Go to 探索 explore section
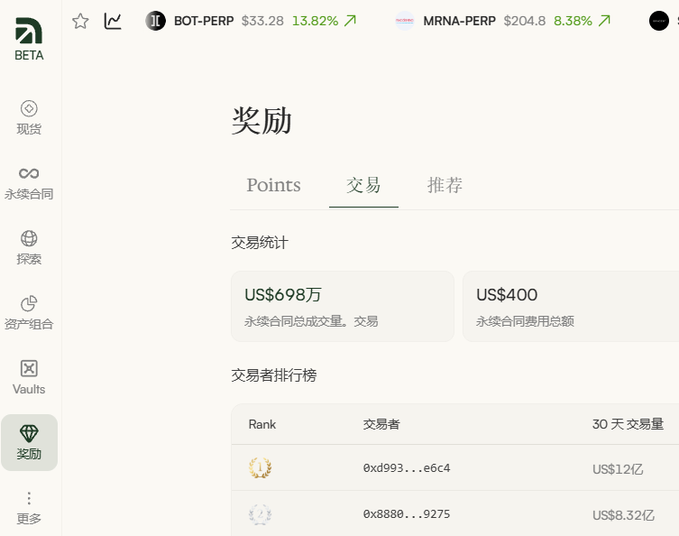Image resolution: width=679 pixels, height=536 pixels. pos(29,248)
